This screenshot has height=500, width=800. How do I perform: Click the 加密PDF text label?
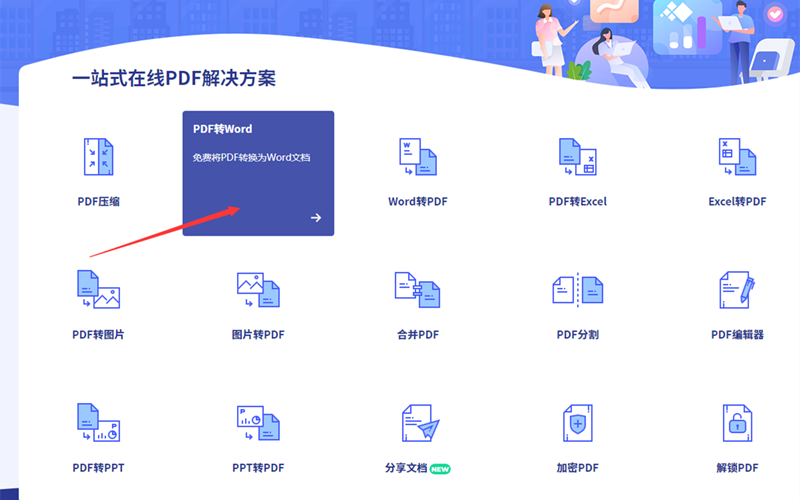pyautogui.click(x=577, y=468)
